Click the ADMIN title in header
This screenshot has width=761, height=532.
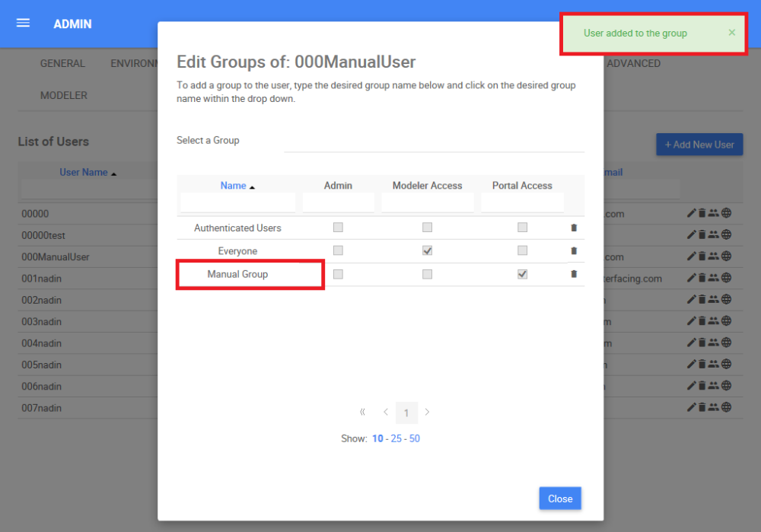coord(72,24)
